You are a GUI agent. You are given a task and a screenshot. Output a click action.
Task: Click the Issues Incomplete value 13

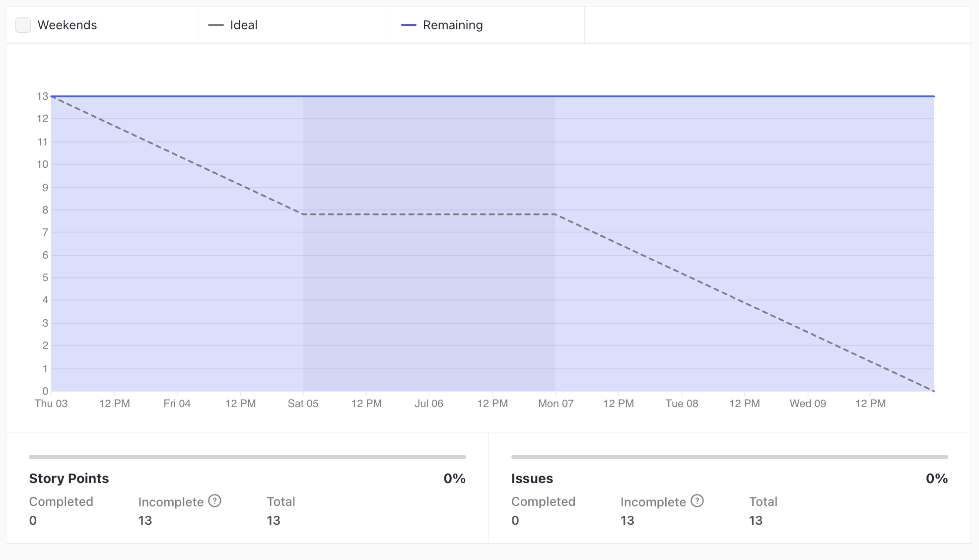(x=628, y=520)
